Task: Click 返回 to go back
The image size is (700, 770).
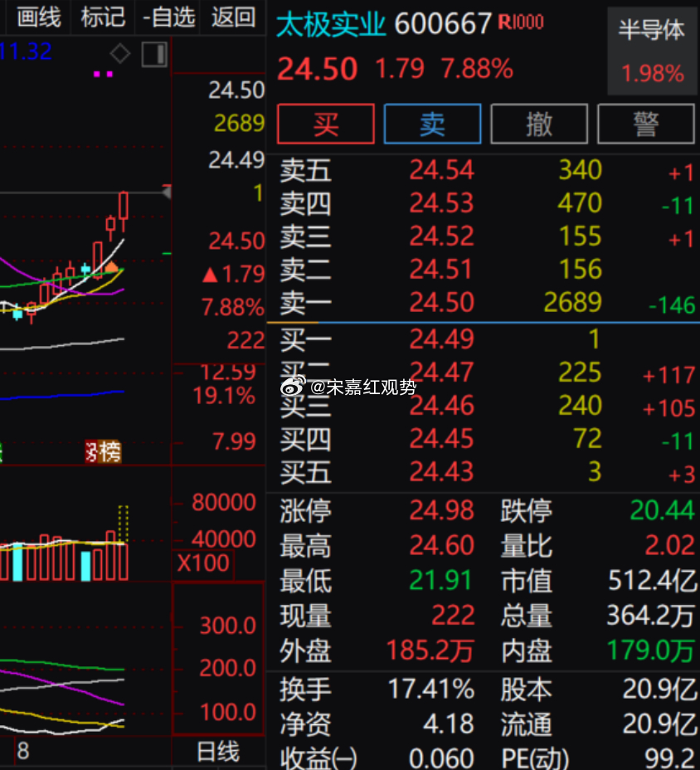Action: 234,17
